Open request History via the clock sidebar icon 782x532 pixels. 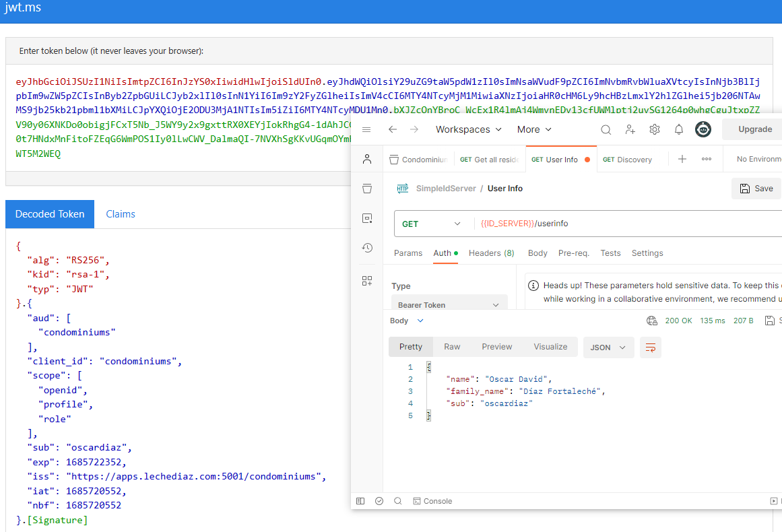[x=367, y=248]
